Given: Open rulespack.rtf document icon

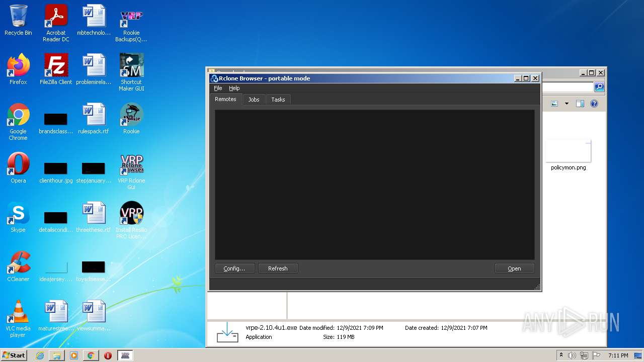Looking at the screenshot, I should 94,119.
